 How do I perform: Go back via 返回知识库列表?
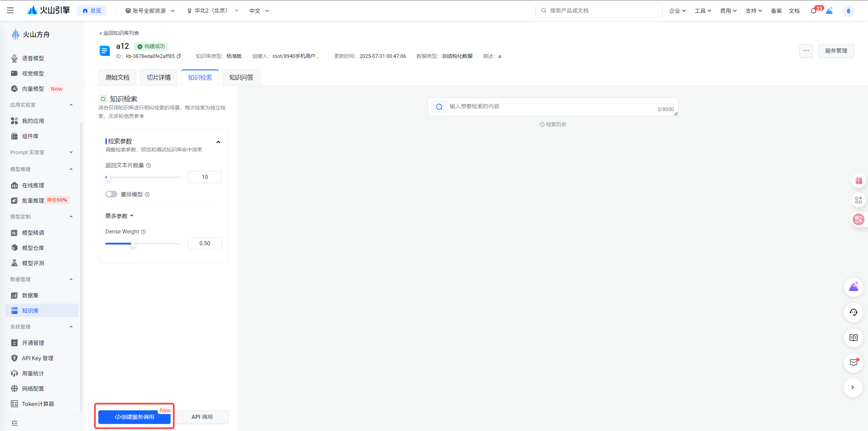click(x=119, y=33)
